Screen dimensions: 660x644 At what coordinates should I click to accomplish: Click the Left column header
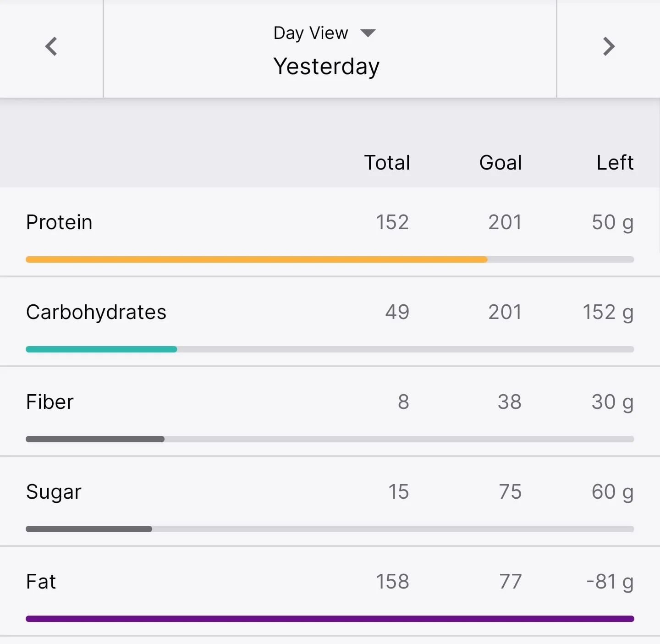[615, 163]
